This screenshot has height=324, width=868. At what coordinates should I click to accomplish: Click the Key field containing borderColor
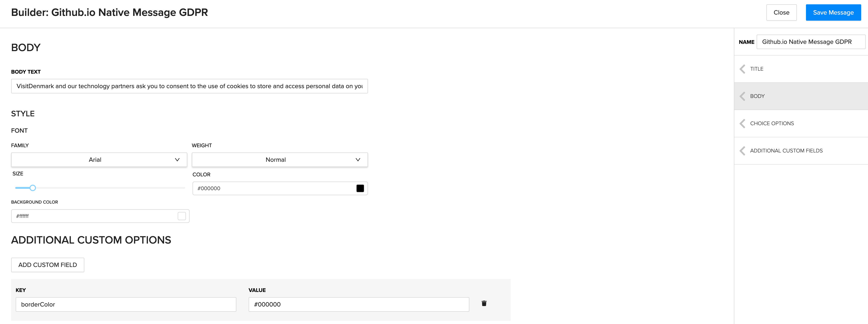(x=126, y=304)
